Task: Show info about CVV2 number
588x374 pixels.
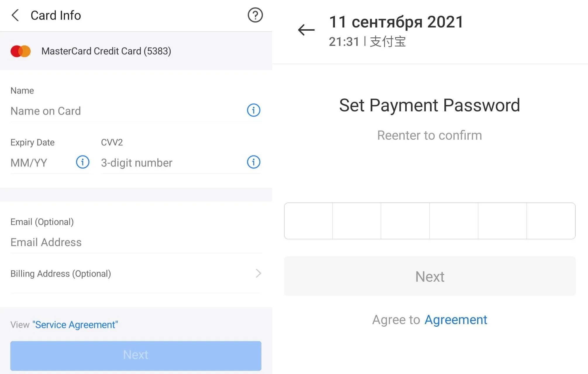Action: 253,162
